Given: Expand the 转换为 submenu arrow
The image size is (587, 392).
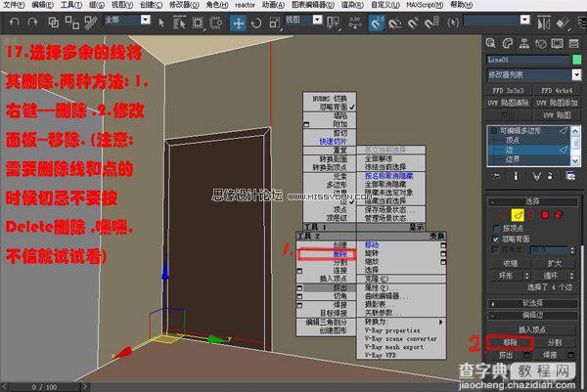Looking at the screenshot, I should click(440, 322).
